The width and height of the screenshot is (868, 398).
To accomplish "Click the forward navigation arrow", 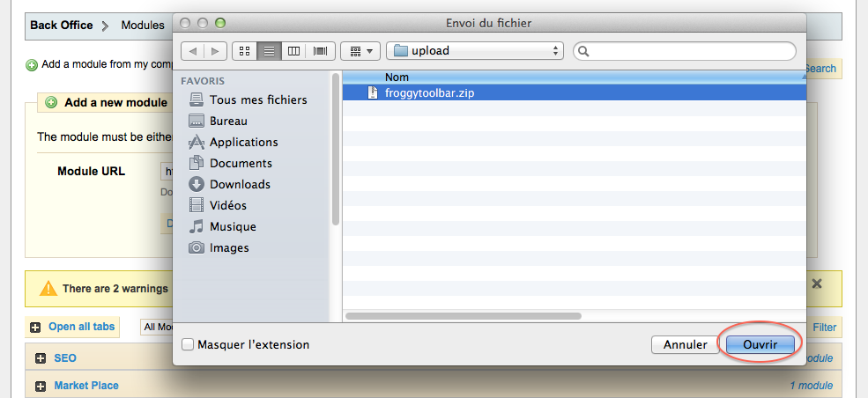I will (215, 51).
